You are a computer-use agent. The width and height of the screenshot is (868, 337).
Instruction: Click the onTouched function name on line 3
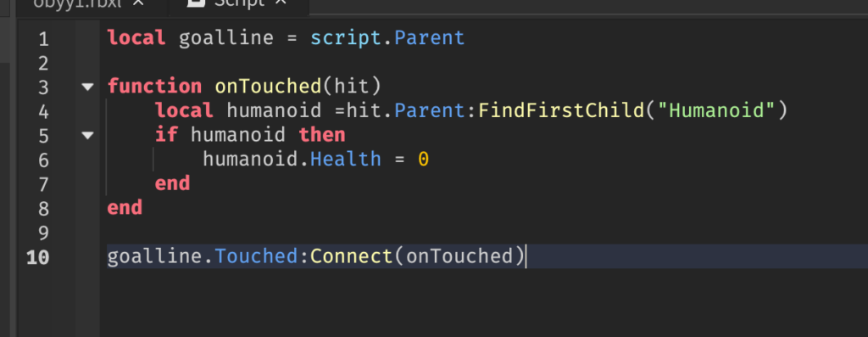[268, 86]
